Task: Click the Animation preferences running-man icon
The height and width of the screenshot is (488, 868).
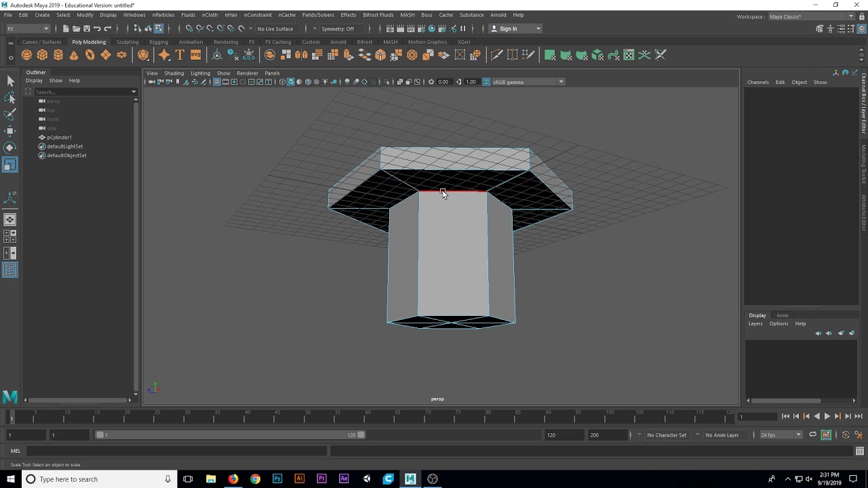Action: (x=859, y=434)
